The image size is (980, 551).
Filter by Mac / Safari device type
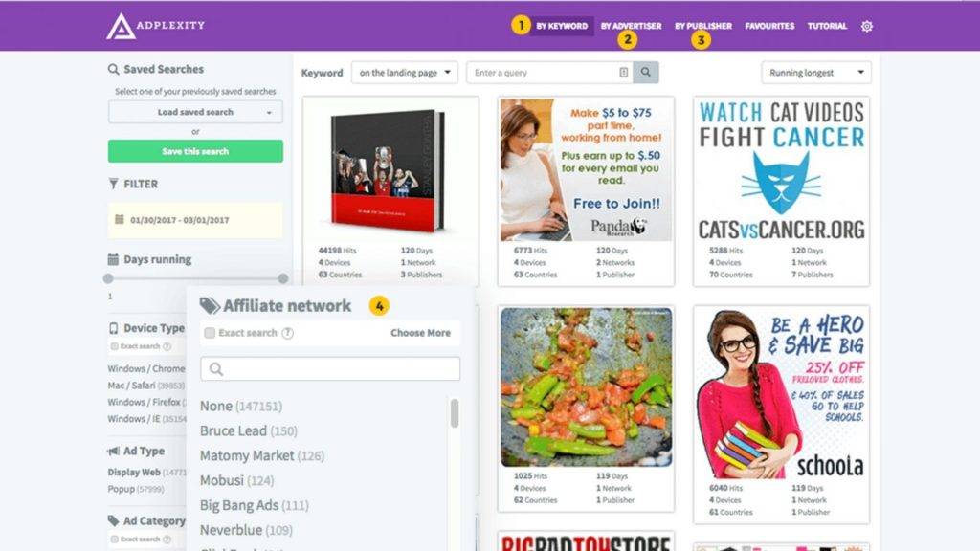pyautogui.click(x=145, y=386)
